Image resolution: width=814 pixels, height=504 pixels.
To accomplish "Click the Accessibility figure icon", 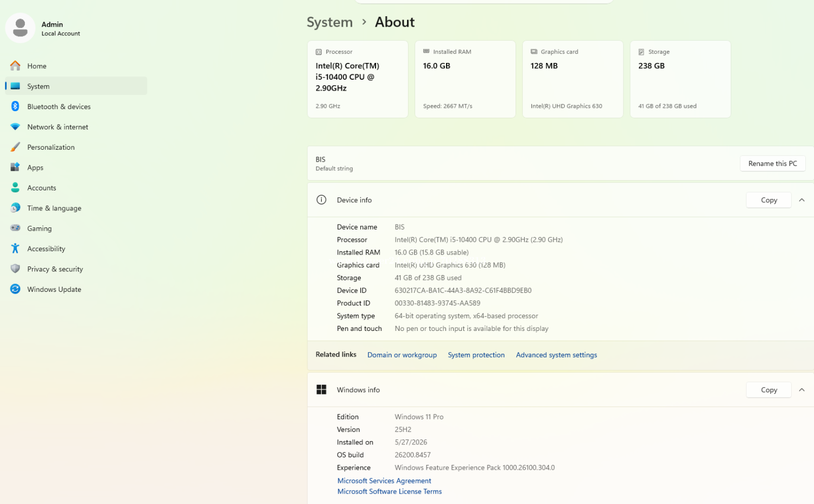I will [15, 248].
